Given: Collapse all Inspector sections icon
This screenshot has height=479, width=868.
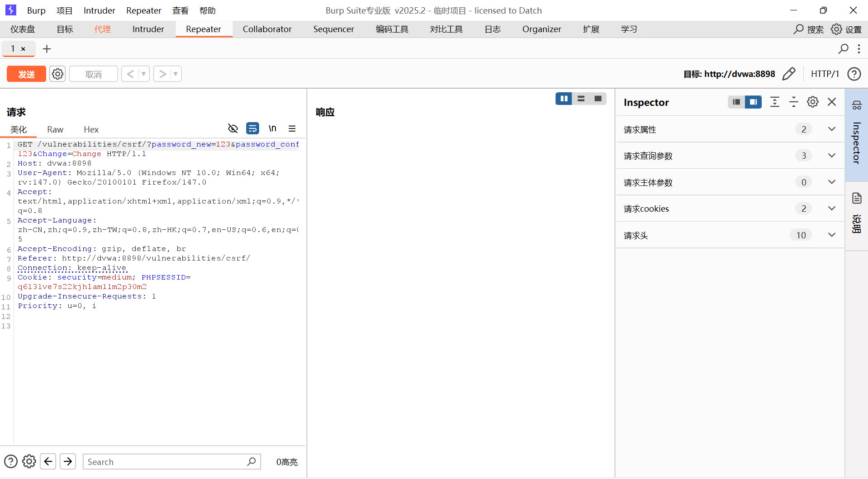Looking at the screenshot, I should [794, 102].
